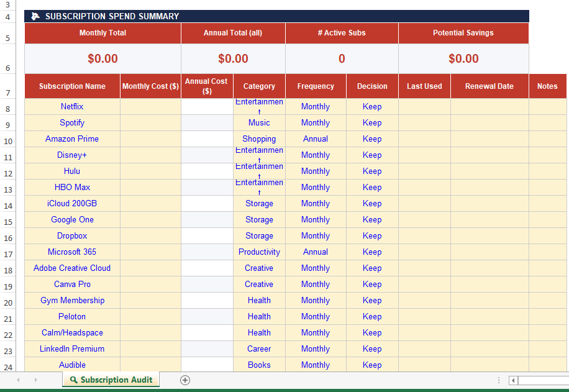Select the Dropbox cell
The image size is (569, 392).
(72, 236)
